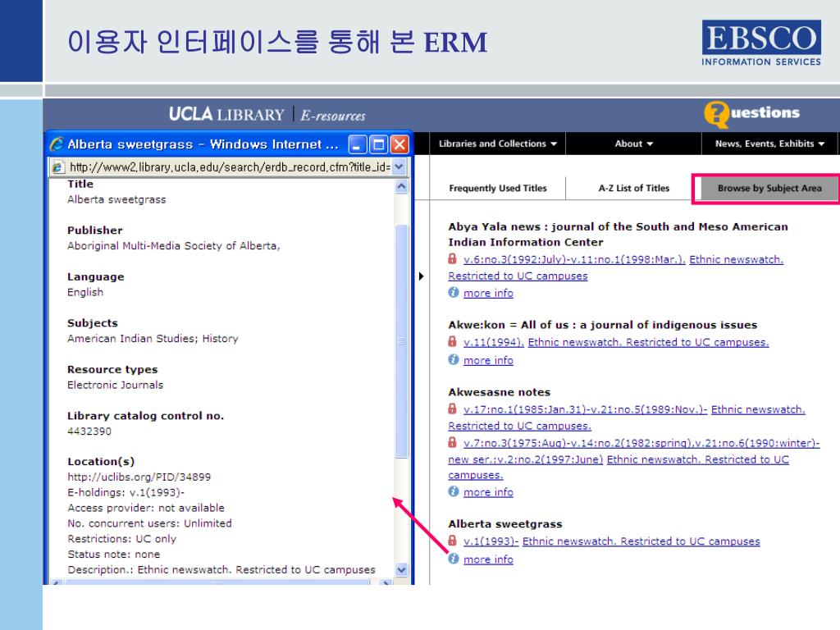840x630 pixels.
Task: Click the info icon under Akwe:kon entry
Action: (453, 359)
